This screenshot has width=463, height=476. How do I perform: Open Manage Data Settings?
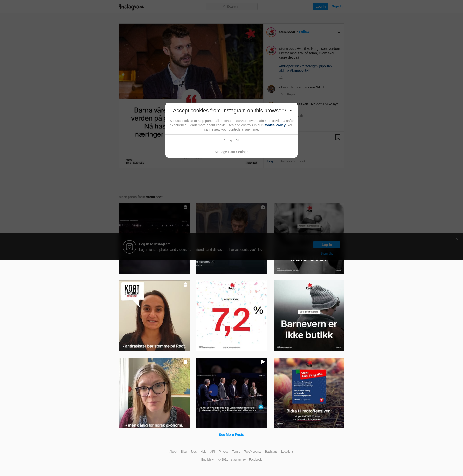[x=231, y=152]
